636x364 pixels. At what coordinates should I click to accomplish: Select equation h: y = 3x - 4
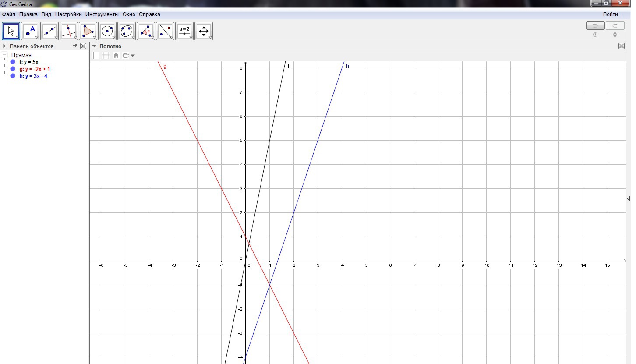33,76
